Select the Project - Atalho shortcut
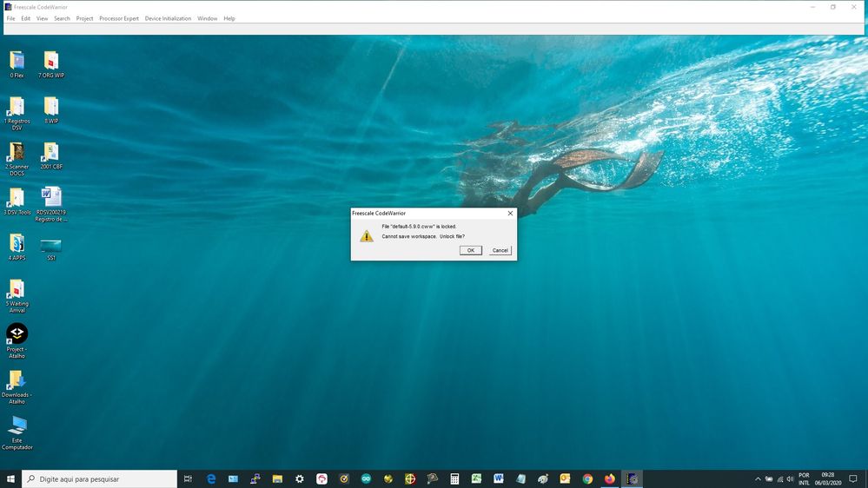This screenshot has width=868, height=488. (x=17, y=341)
